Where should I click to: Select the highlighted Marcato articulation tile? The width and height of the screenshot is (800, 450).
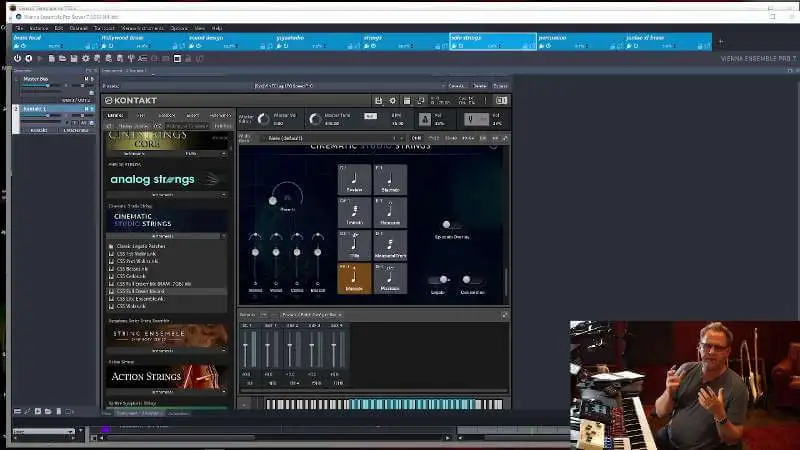pos(355,279)
